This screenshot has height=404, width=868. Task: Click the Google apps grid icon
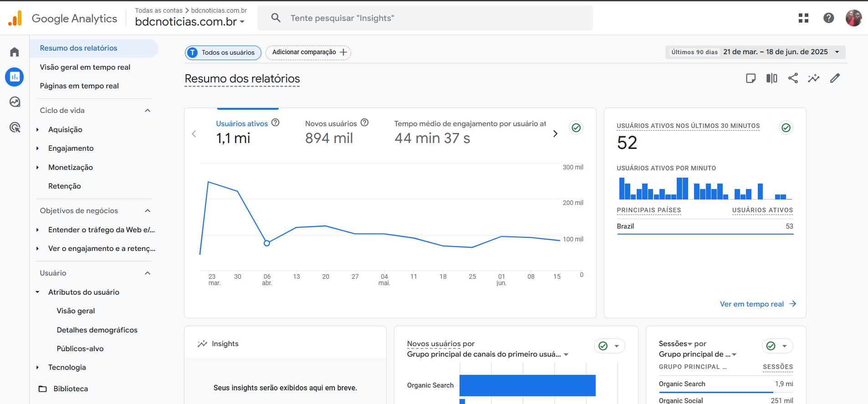[x=803, y=18]
